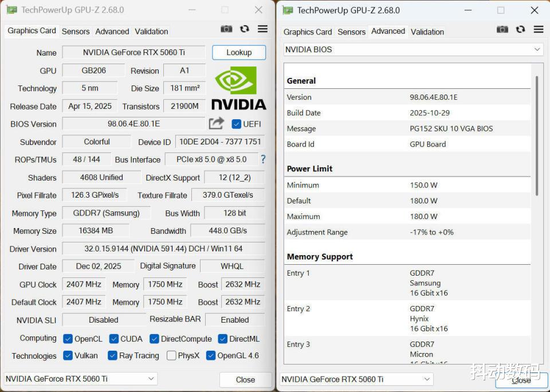Open Sensors tab in left window

(76, 31)
